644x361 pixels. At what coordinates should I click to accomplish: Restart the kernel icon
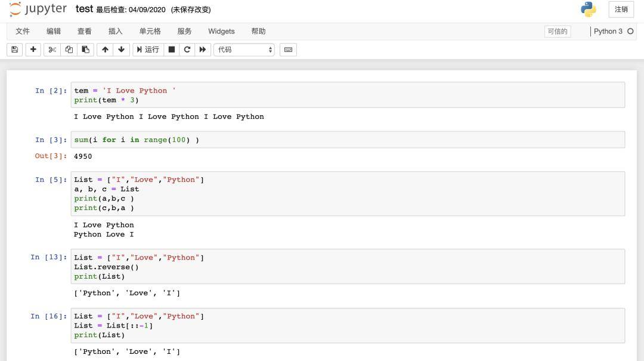187,50
